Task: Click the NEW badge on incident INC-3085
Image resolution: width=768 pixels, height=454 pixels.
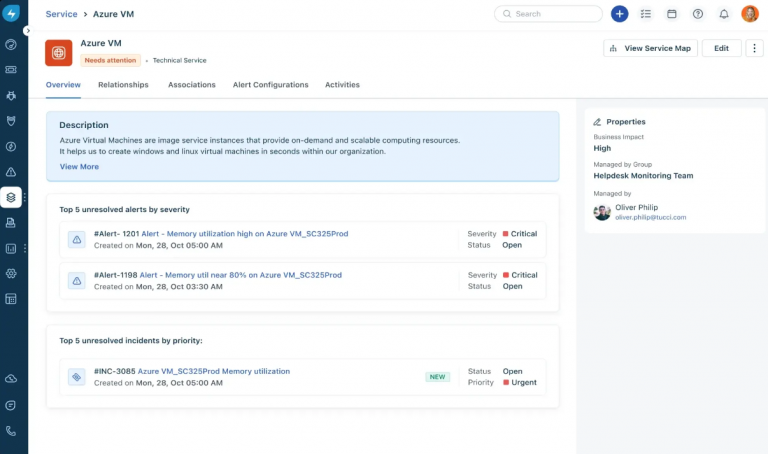Action: coord(437,377)
